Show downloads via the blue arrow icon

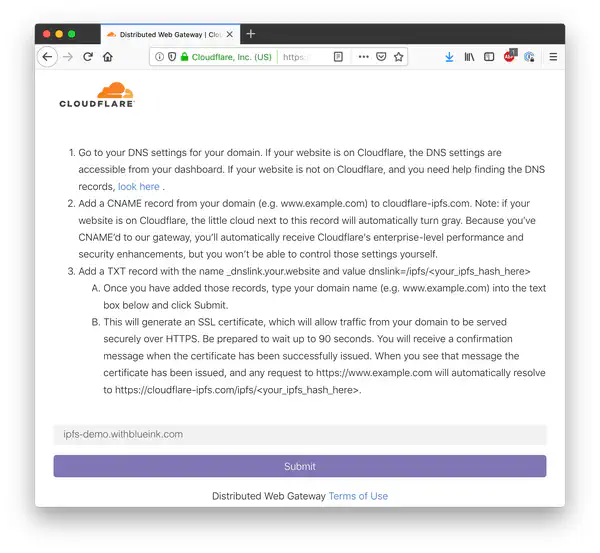[x=450, y=57]
